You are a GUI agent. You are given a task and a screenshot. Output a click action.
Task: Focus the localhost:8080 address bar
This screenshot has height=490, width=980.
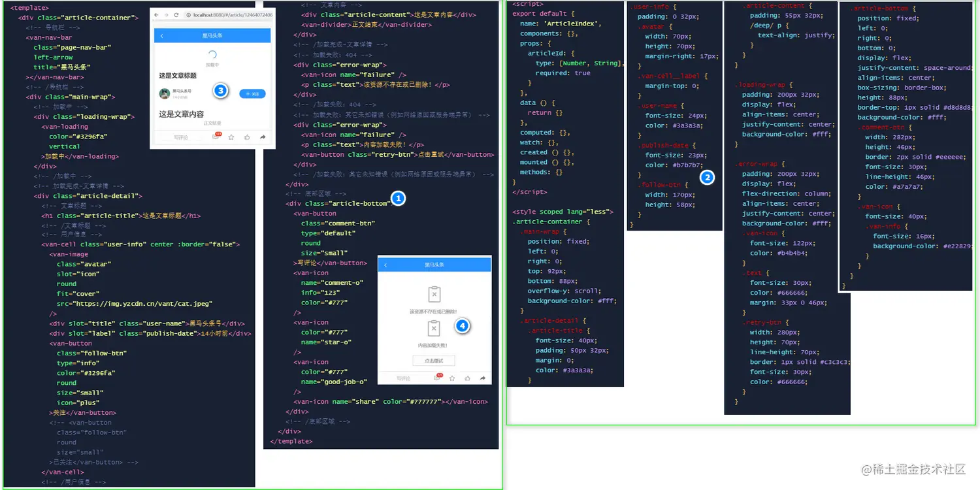point(229,15)
